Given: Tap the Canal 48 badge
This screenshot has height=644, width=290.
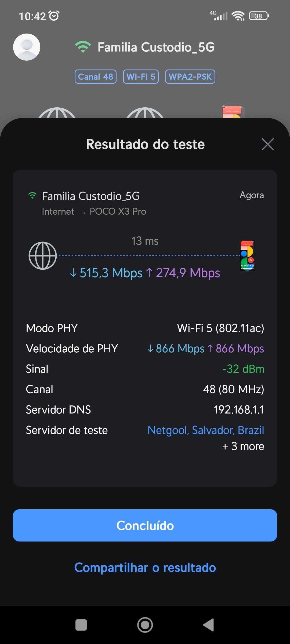Looking at the screenshot, I should click(96, 77).
